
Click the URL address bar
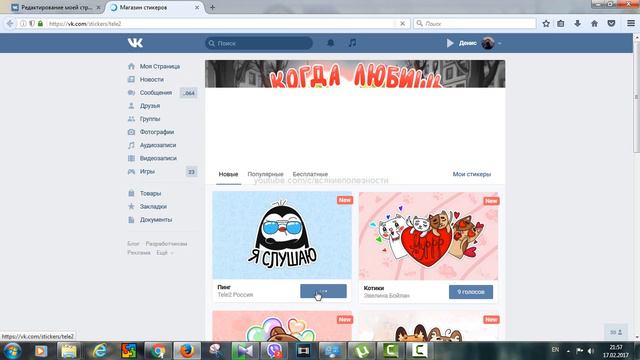tap(220, 24)
